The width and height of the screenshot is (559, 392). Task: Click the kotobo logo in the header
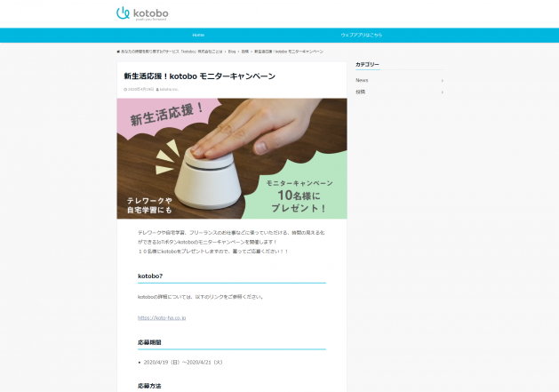142,13
